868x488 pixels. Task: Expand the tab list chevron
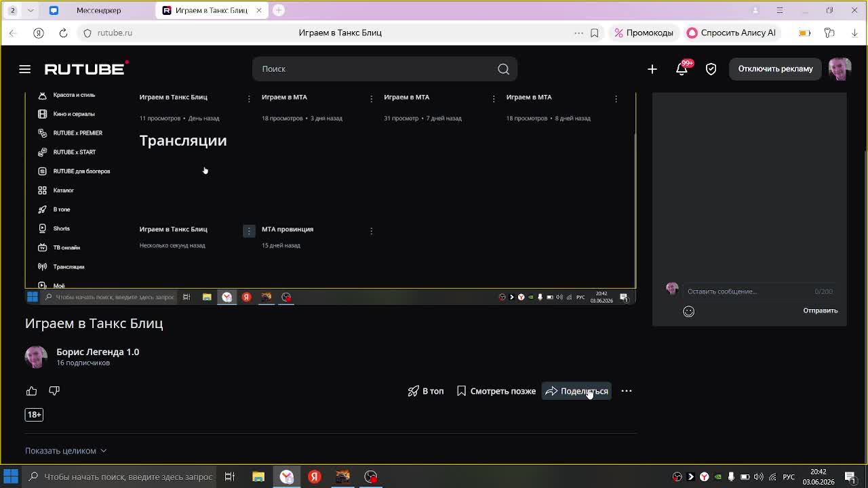[31, 10]
